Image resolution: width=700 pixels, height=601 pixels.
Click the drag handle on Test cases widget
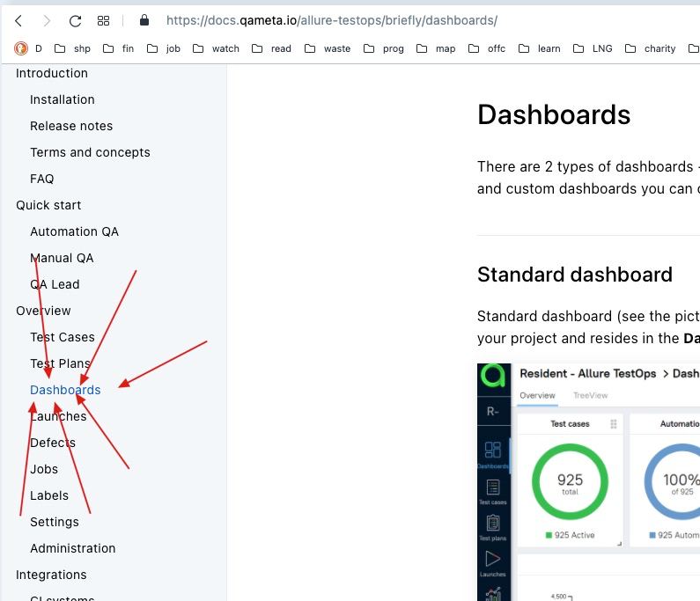614,424
